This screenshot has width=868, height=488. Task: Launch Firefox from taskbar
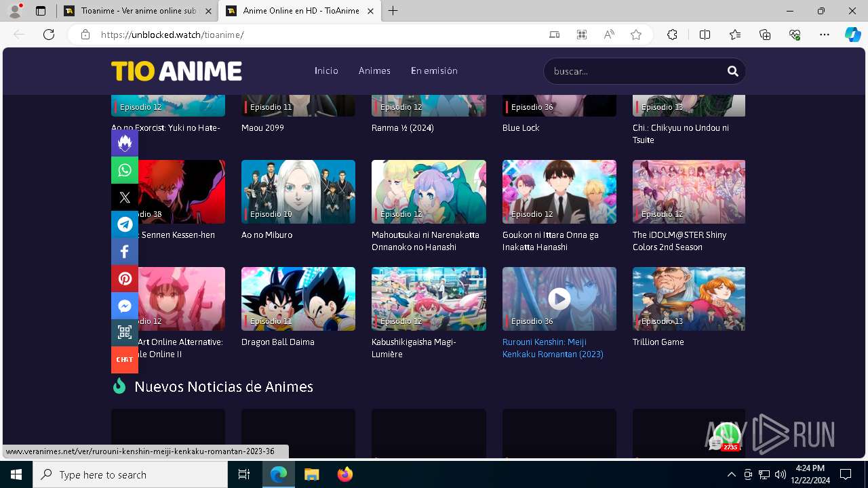(x=345, y=474)
